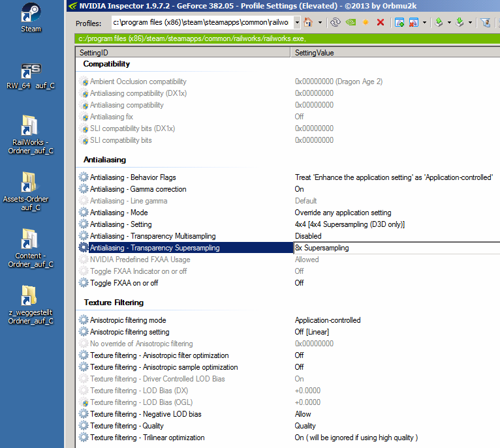500x448 pixels.
Task: Click the Texture Filtering group header
Action: pos(114,303)
